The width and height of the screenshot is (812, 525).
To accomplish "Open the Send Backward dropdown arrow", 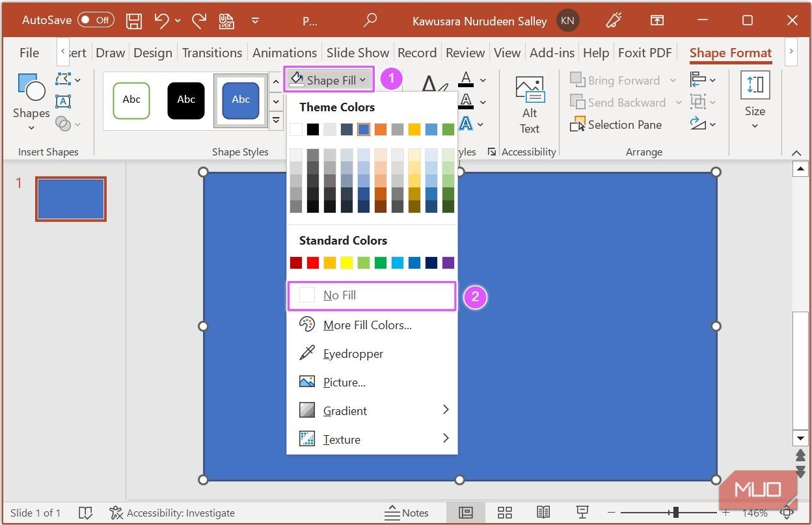I will 679,102.
